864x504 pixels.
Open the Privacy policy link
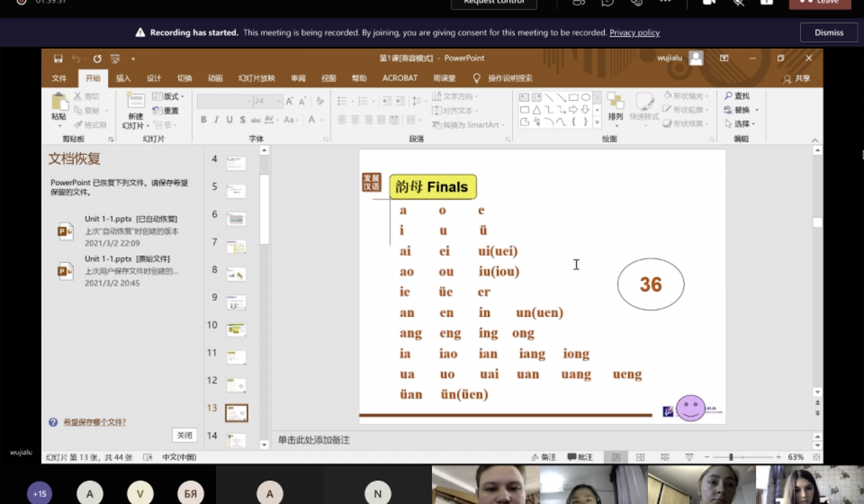(634, 32)
